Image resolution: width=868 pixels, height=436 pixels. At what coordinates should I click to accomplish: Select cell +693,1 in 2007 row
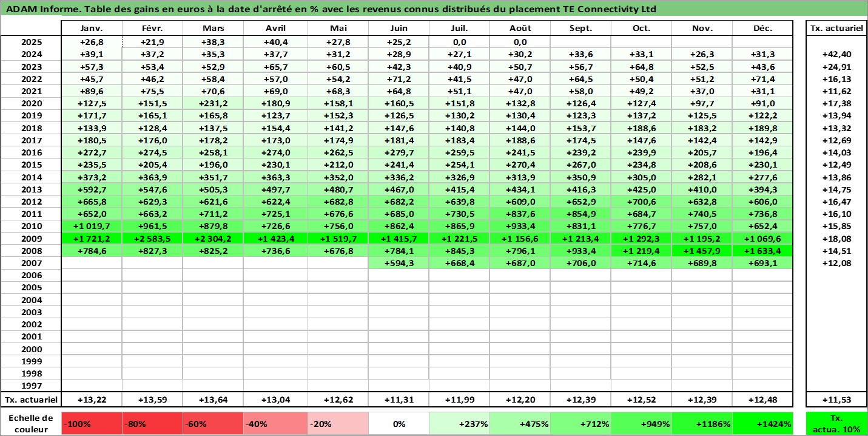point(762,263)
